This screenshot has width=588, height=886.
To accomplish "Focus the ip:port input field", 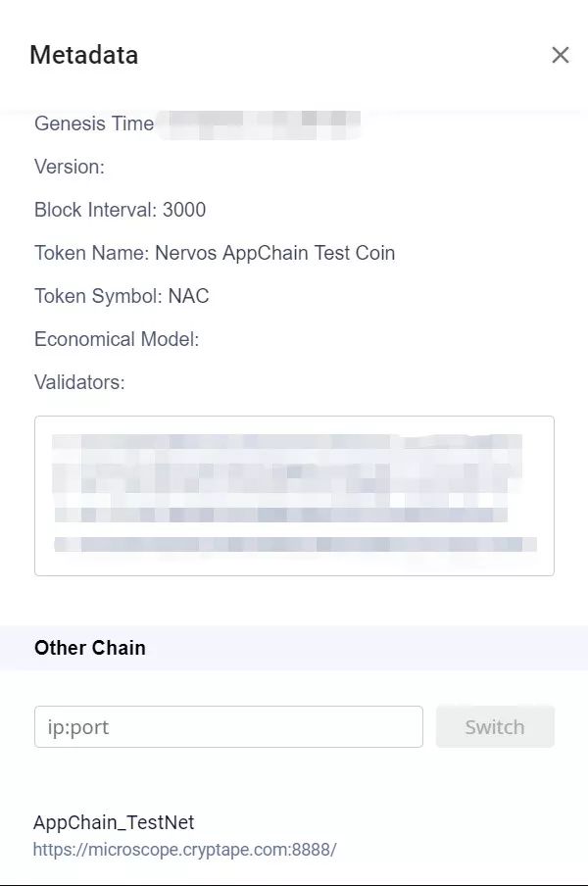I will point(228,727).
